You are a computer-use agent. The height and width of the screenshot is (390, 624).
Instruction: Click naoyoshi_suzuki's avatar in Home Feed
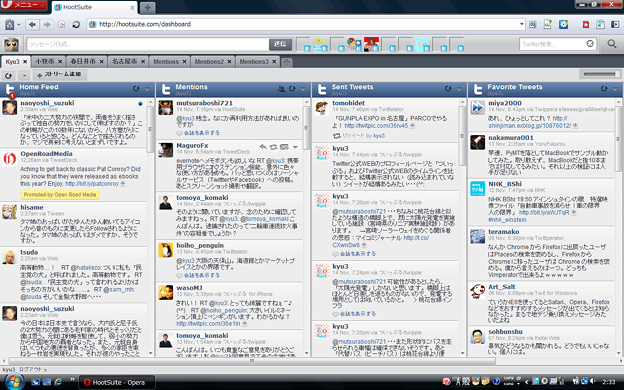(x=10, y=107)
